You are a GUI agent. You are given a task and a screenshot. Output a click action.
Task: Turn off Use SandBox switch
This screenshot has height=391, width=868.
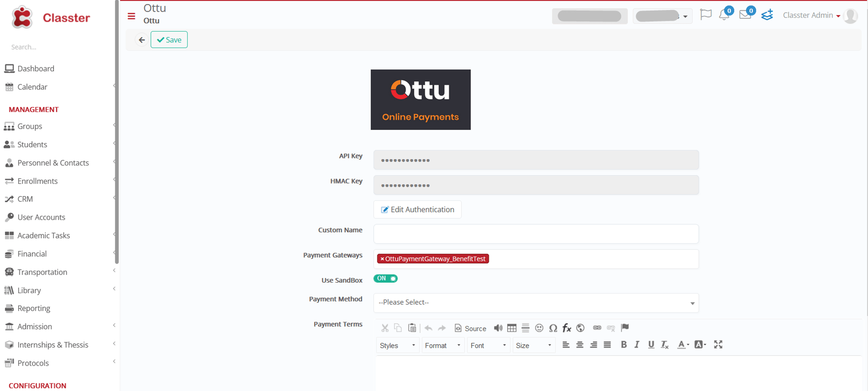point(386,278)
